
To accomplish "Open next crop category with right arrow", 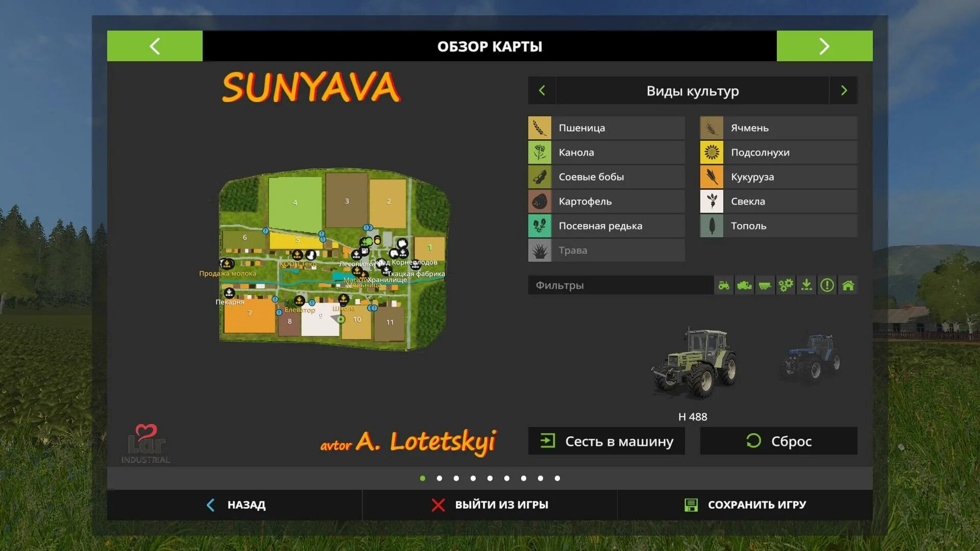I will coord(843,90).
